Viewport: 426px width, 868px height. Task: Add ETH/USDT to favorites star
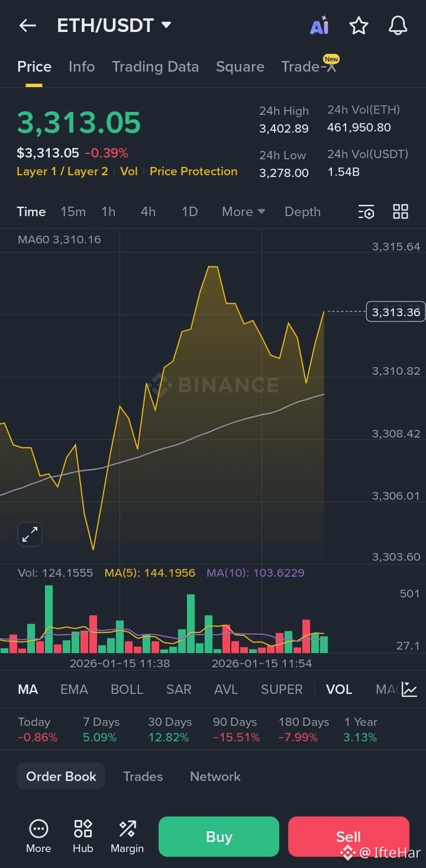[x=359, y=25]
